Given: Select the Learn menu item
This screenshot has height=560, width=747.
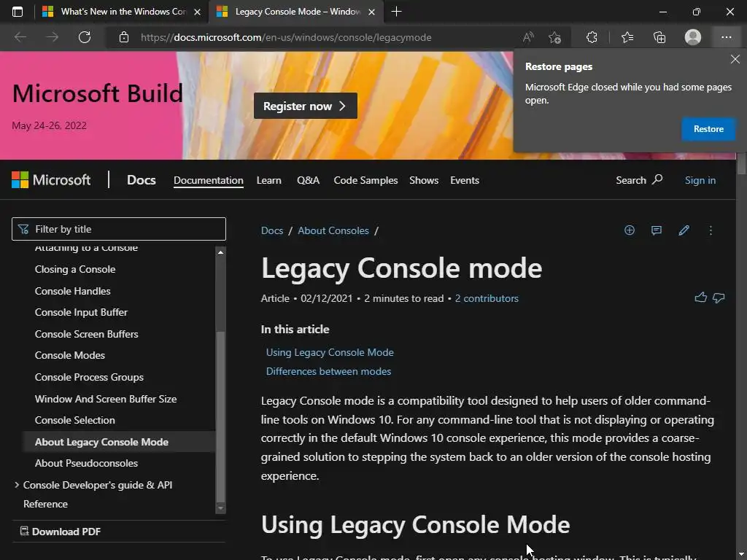Looking at the screenshot, I should pyautogui.click(x=268, y=181).
